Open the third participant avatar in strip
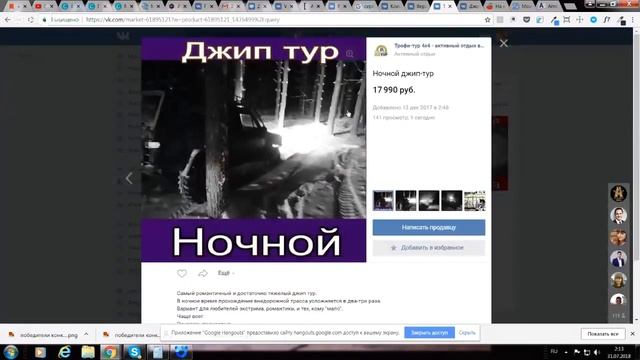The width and height of the screenshot is (640, 360). (618, 237)
